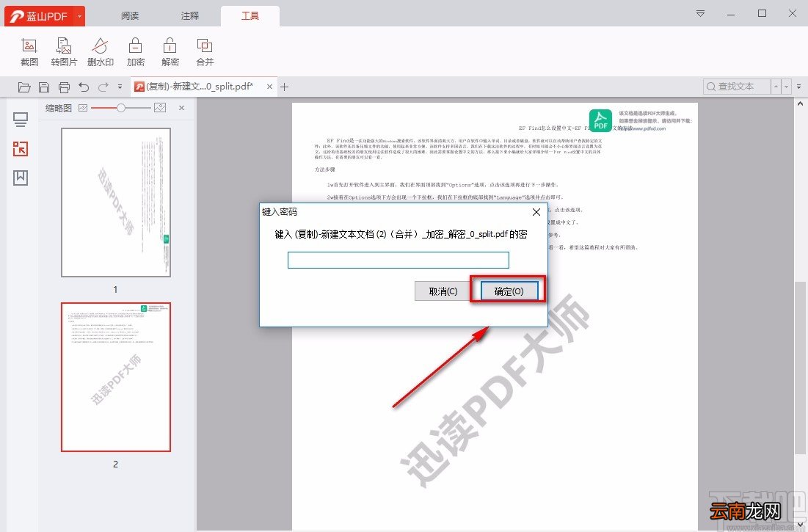Open the 转图片 convert to image tool

64,52
